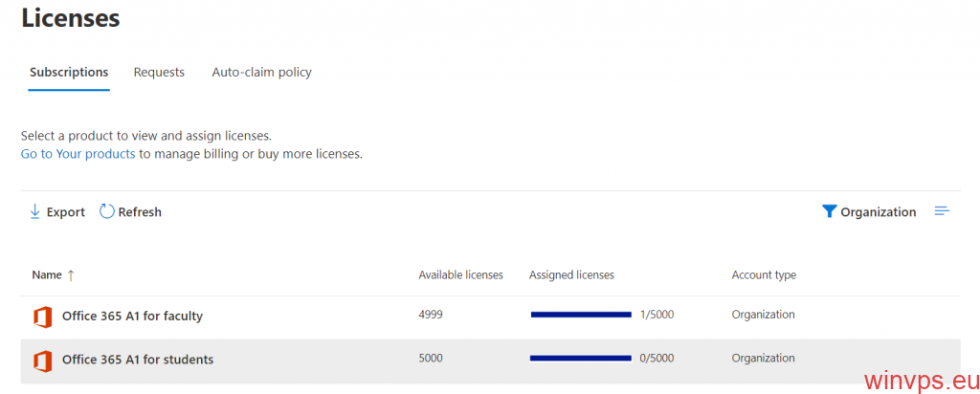Viewport: 980px width, 394px height.
Task: Open the Requests tab
Action: pos(159,72)
